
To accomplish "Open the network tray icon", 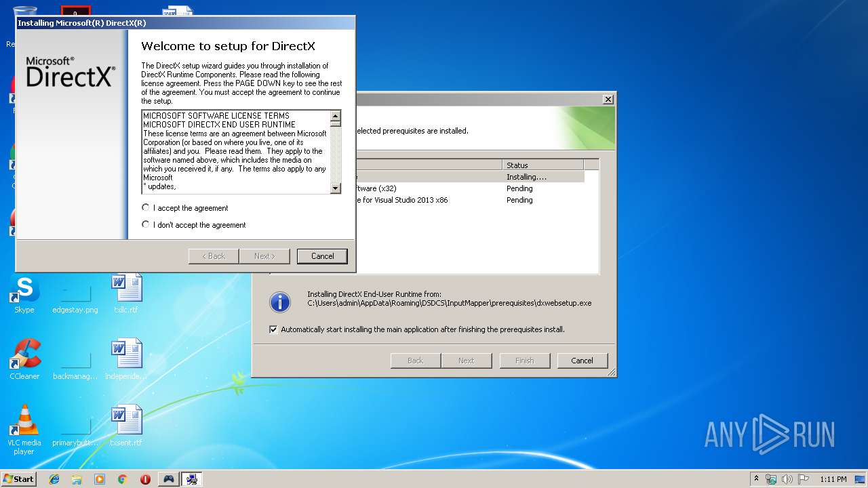I will tap(771, 479).
